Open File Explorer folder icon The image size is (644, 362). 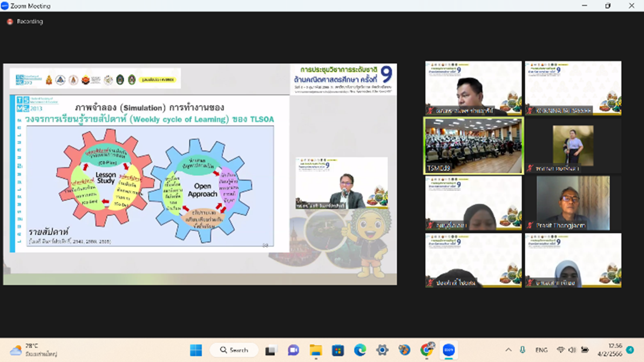(316, 350)
